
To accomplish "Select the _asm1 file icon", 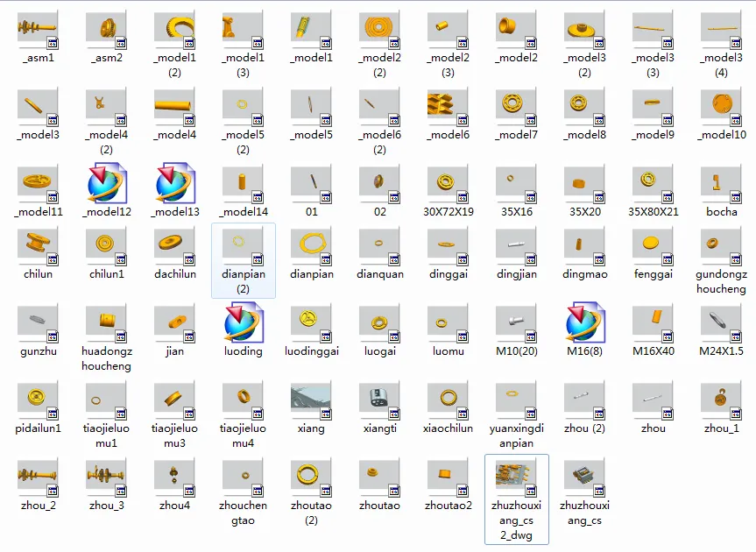I will pyautogui.click(x=38, y=30).
